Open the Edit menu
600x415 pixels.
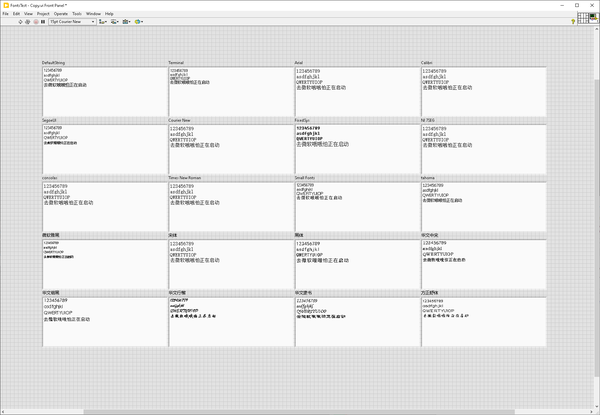point(16,14)
